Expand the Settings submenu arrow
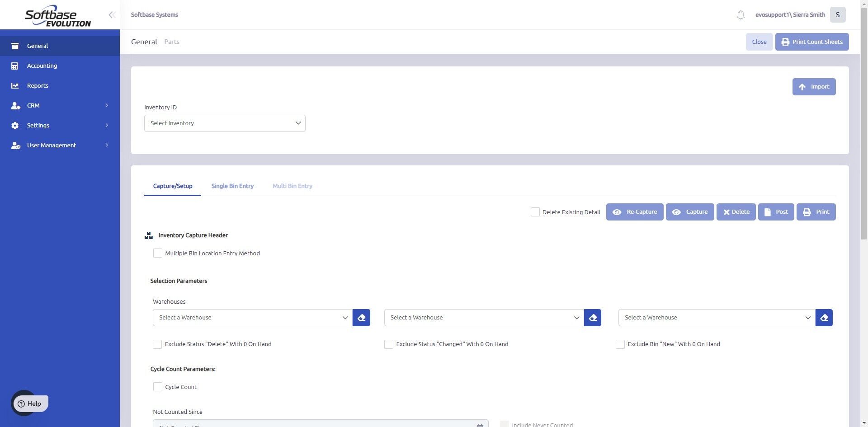Screen dimensions: 868x427 click(x=107, y=126)
